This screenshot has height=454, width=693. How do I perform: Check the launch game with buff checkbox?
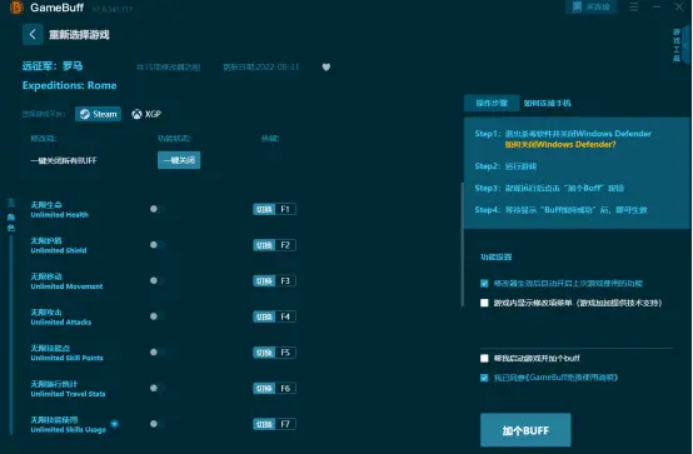click(x=484, y=358)
